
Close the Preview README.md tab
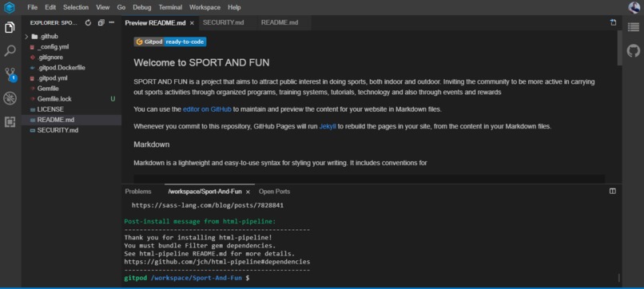coord(192,23)
